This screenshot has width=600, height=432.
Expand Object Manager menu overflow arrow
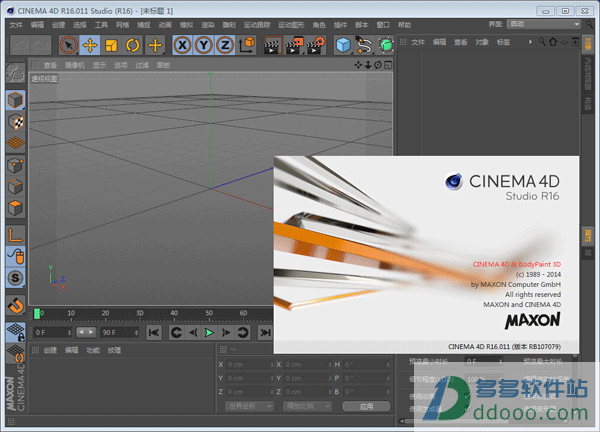click(530, 42)
